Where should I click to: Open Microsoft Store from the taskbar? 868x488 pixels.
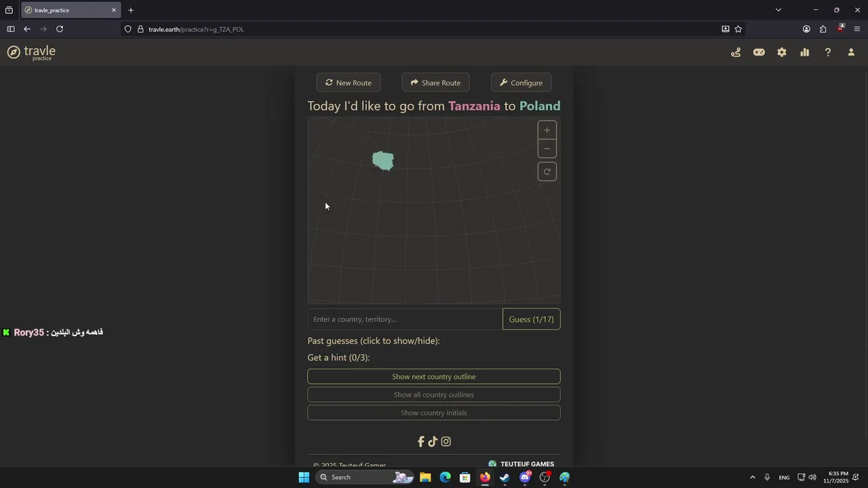point(465,477)
